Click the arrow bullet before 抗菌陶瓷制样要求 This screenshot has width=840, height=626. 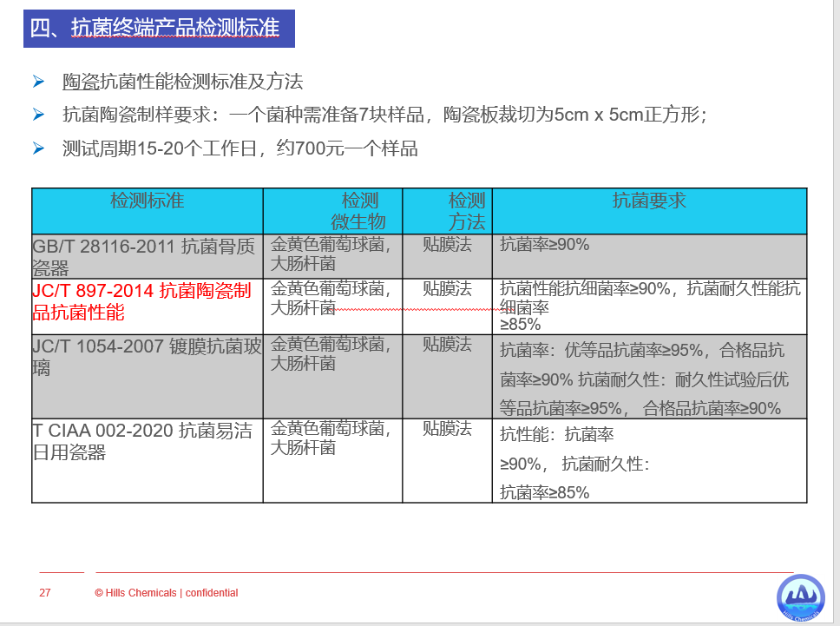38,115
